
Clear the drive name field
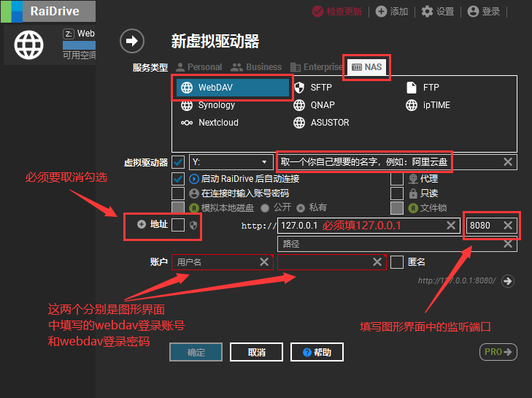[x=508, y=162]
